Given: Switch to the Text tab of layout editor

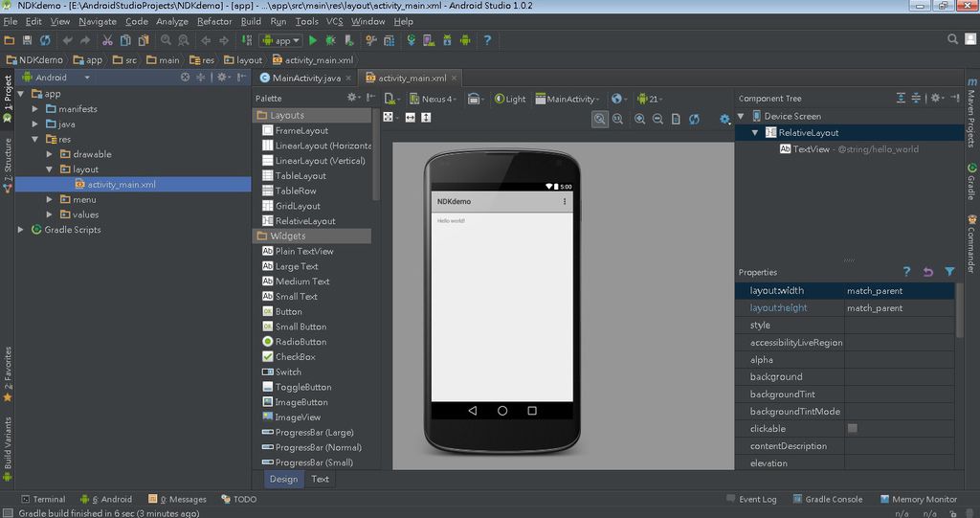Looking at the screenshot, I should click(320, 479).
